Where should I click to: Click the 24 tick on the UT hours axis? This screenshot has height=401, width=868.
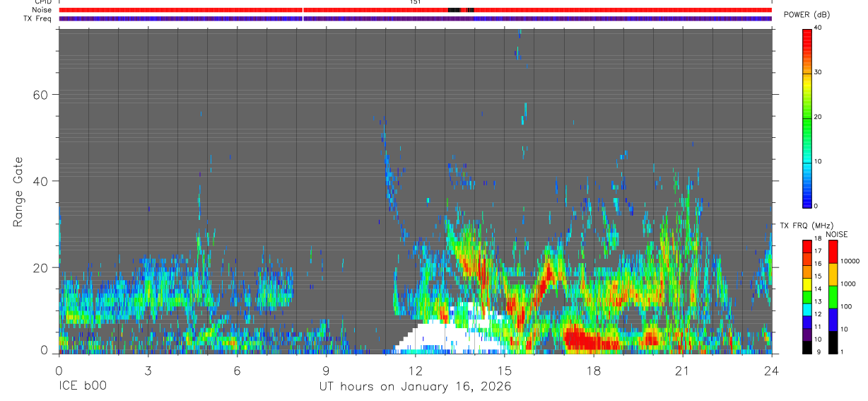772,370
